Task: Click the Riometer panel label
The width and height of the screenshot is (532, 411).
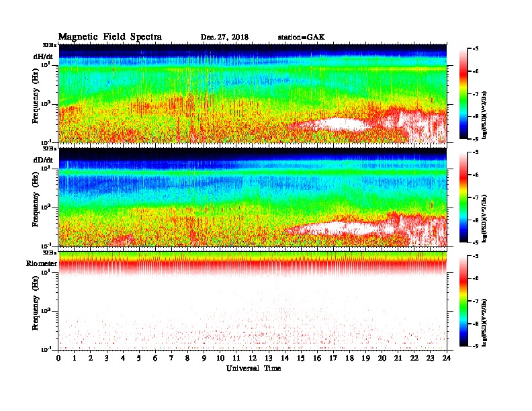Action: (x=42, y=263)
